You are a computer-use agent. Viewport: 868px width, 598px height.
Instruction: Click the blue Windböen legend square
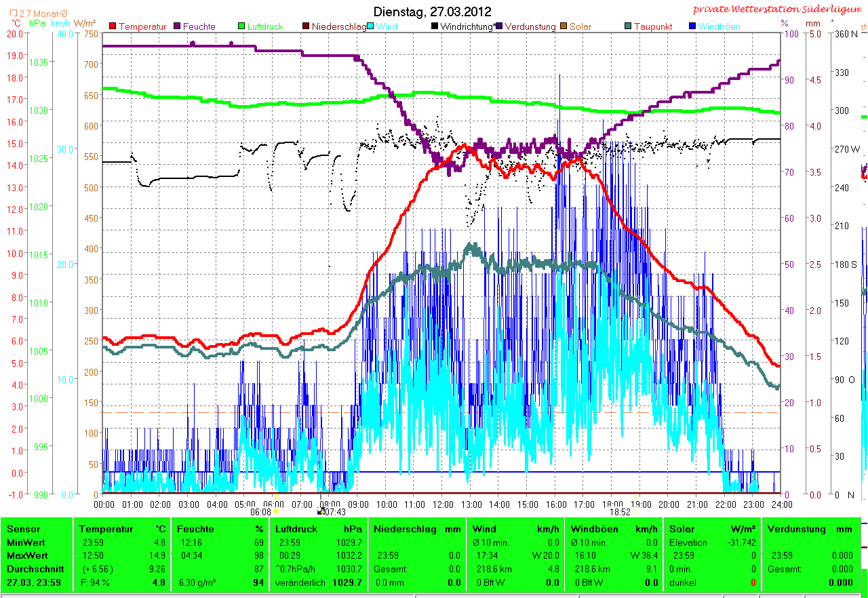[x=692, y=26]
